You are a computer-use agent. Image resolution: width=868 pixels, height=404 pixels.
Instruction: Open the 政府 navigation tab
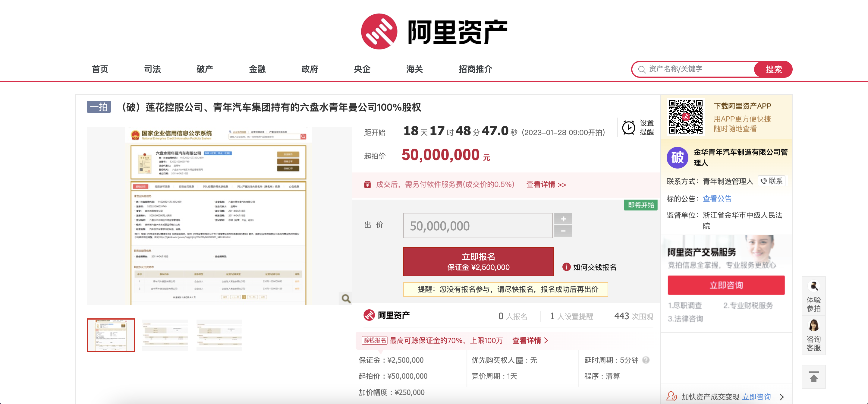tap(310, 69)
